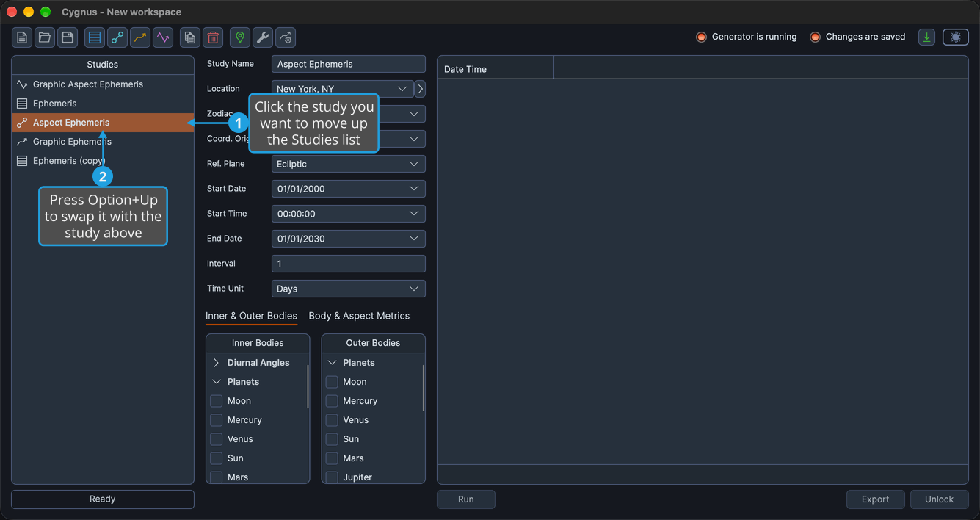
Task: Click the Study Name input field
Action: tap(349, 64)
